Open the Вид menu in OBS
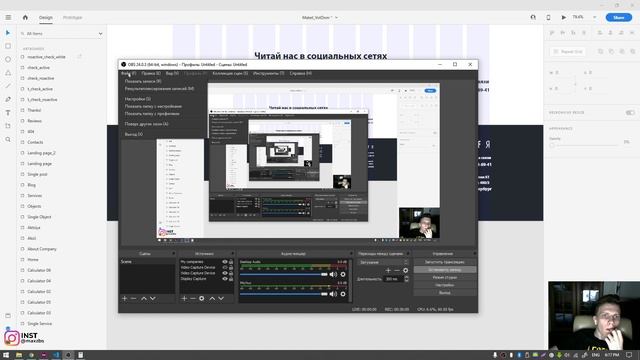The width and height of the screenshot is (640, 360). point(172,73)
